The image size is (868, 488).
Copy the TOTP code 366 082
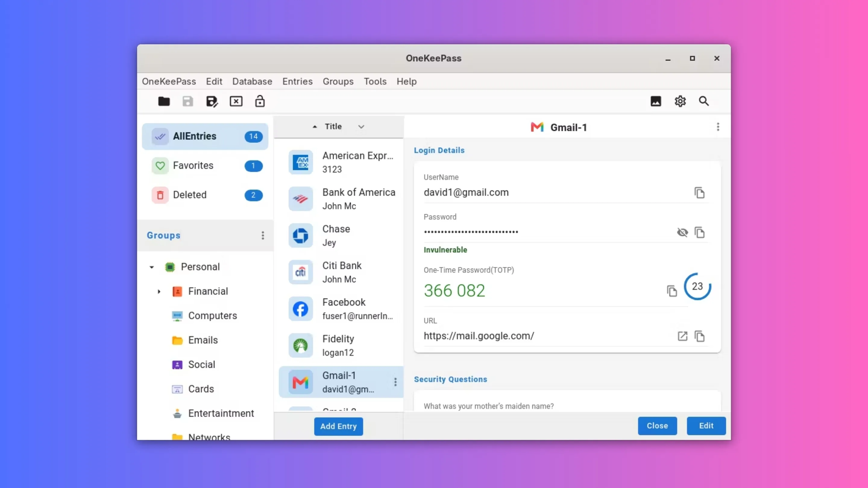coord(671,291)
